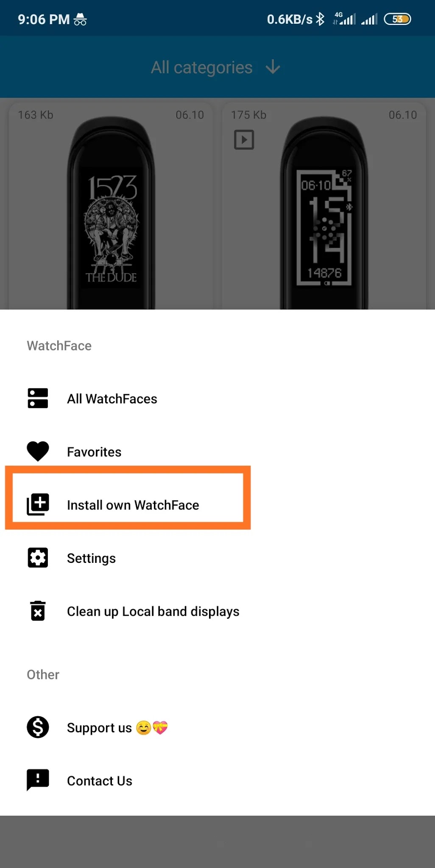This screenshot has width=435, height=868.
Task: Tap the Bluetooth status bar icon
Action: click(x=320, y=19)
